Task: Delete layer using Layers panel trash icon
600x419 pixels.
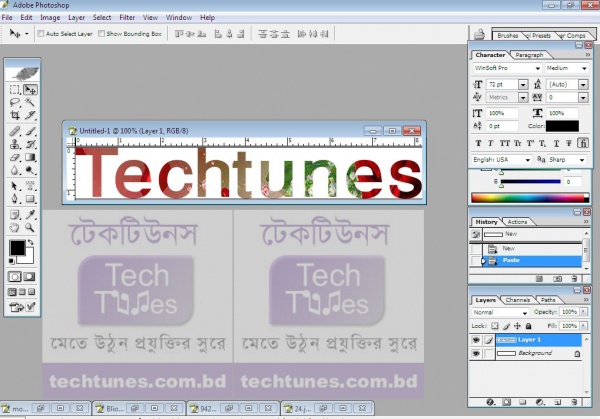Action: (x=574, y=402)
